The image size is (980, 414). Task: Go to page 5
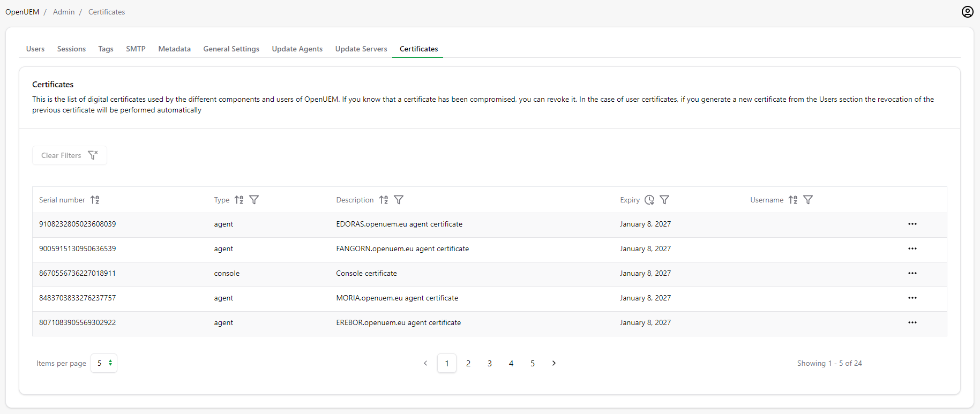point(533,363)
